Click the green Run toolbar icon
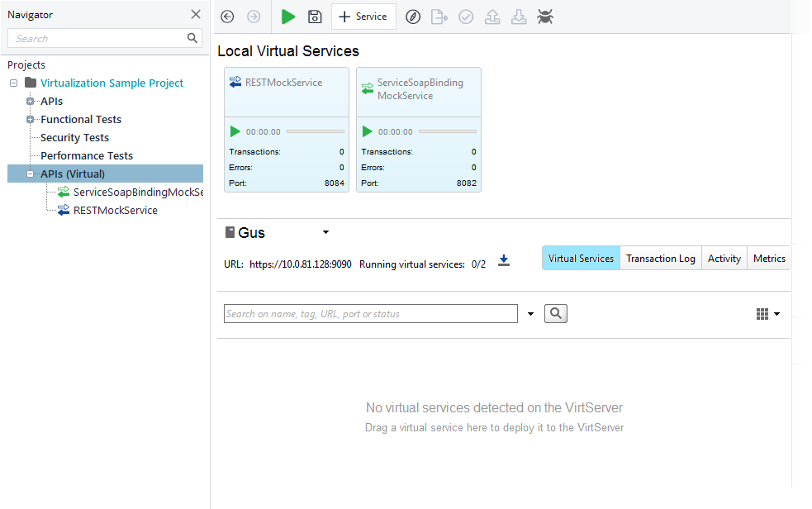The width and height of the screenshot is (812, 509). point(287,17)
